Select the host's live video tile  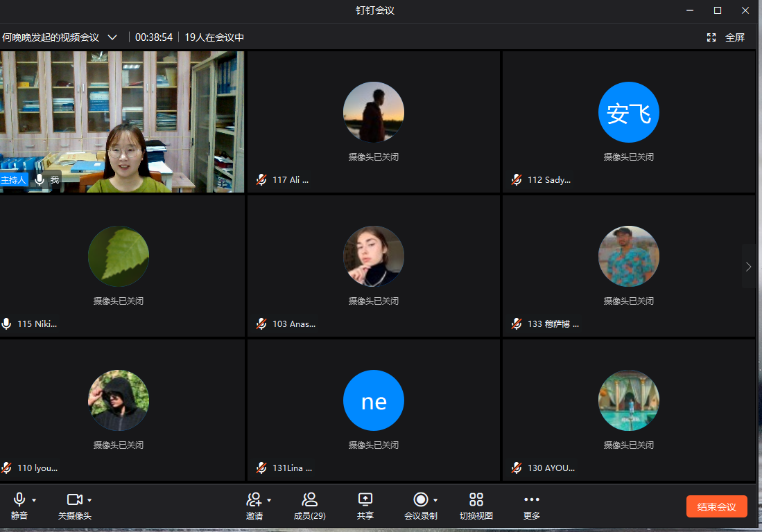tap(122, 121)
